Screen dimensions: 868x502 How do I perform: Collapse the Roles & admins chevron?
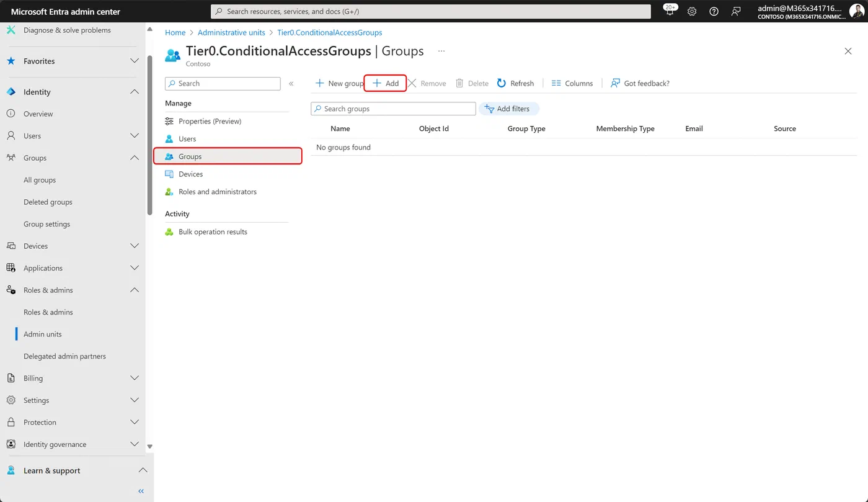click(x=135, y=290)
